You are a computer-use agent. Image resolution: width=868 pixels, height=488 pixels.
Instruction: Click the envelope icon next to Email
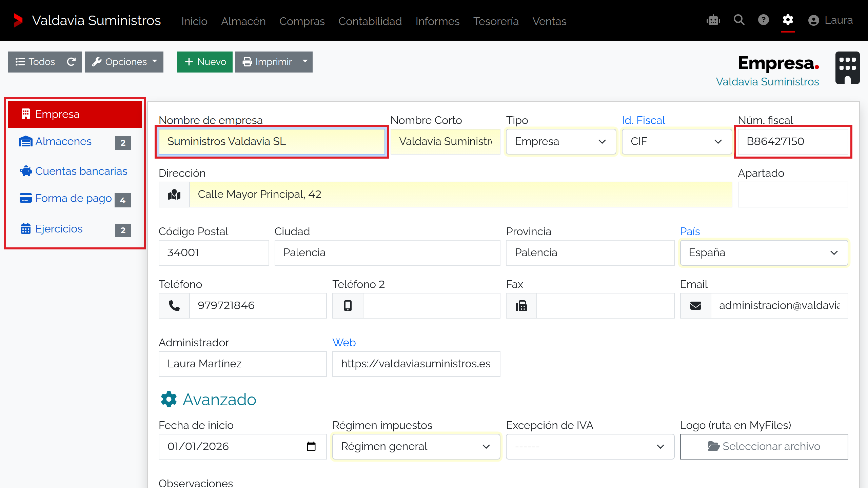point(696,306)
